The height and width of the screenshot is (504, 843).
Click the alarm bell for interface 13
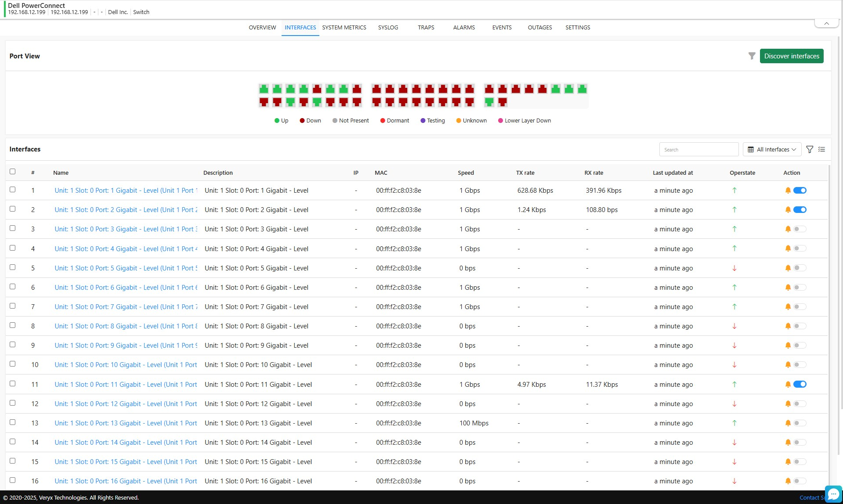point(788,423)
